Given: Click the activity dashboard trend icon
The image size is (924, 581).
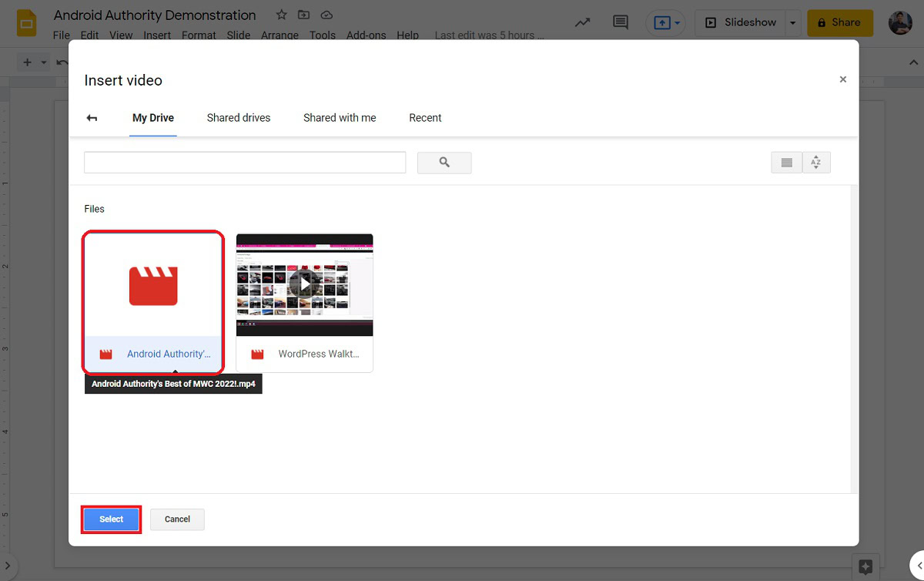Looking at the screenshot, I should coord(583,22).
